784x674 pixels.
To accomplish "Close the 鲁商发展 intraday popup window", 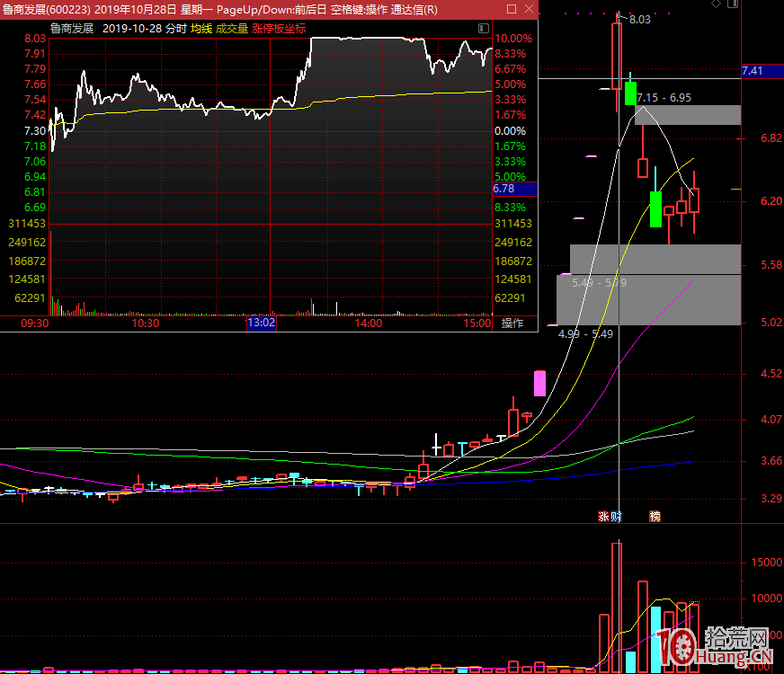I will [529, 9].
